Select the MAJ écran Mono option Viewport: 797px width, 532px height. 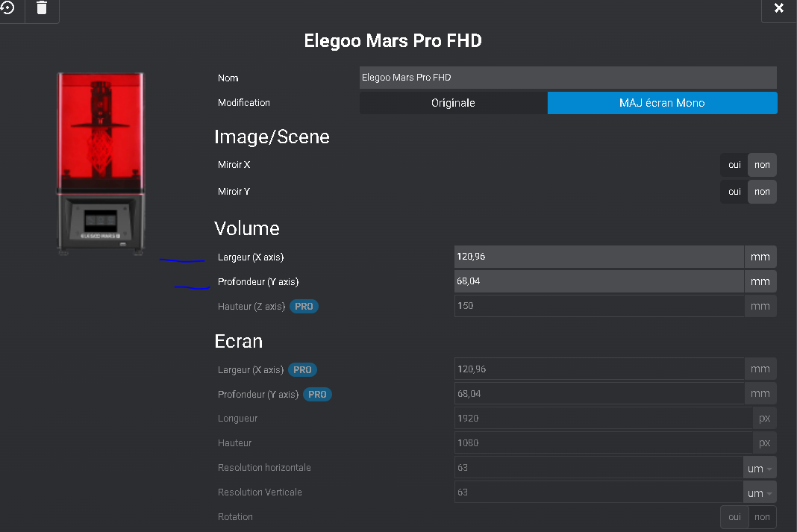click(663, 103)
